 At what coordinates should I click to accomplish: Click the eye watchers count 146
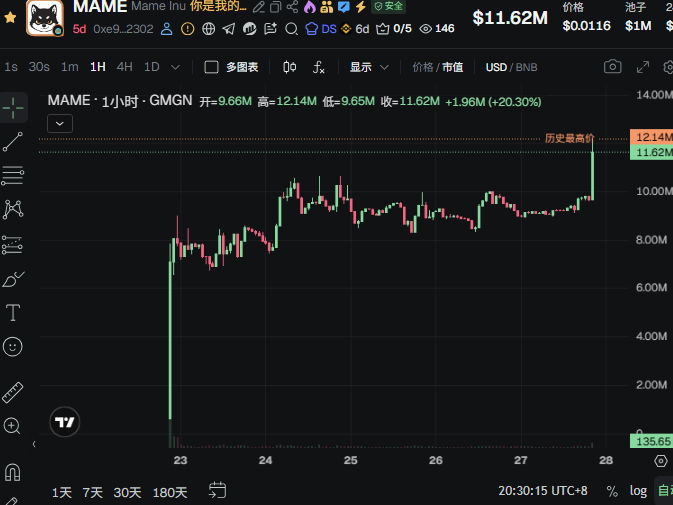[x=437, y=29]
